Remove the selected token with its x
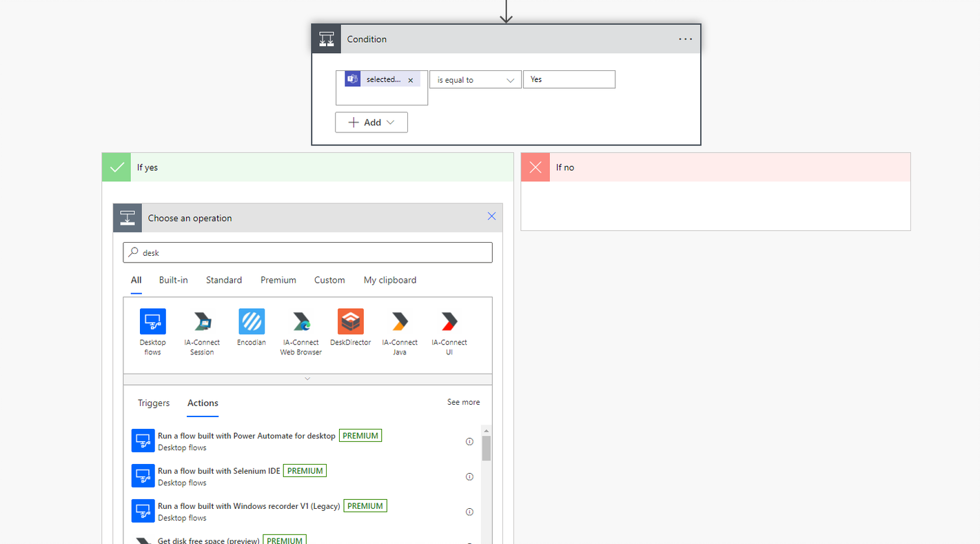This screenshot has height=544, width=980. pos(411,80)
